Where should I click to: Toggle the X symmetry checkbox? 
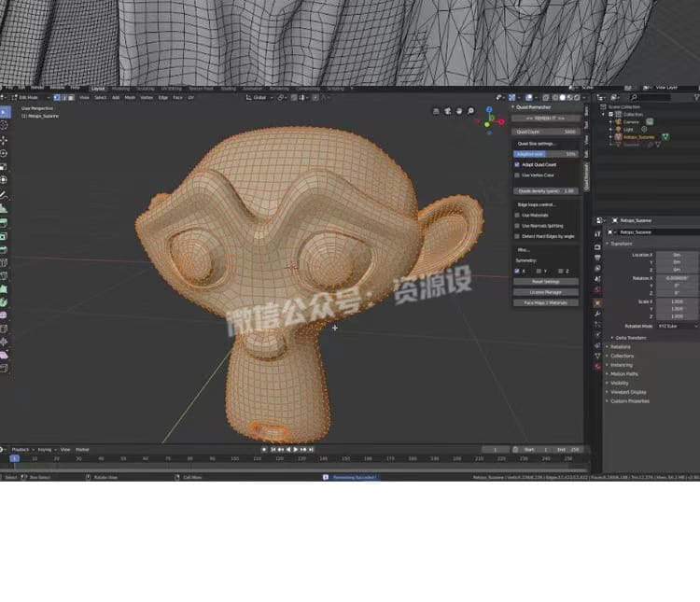(517, 271)
